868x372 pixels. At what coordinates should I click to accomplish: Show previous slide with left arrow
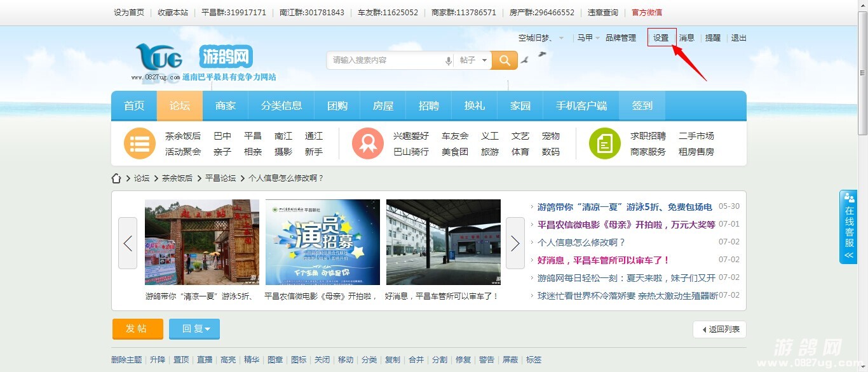[128, 243]
